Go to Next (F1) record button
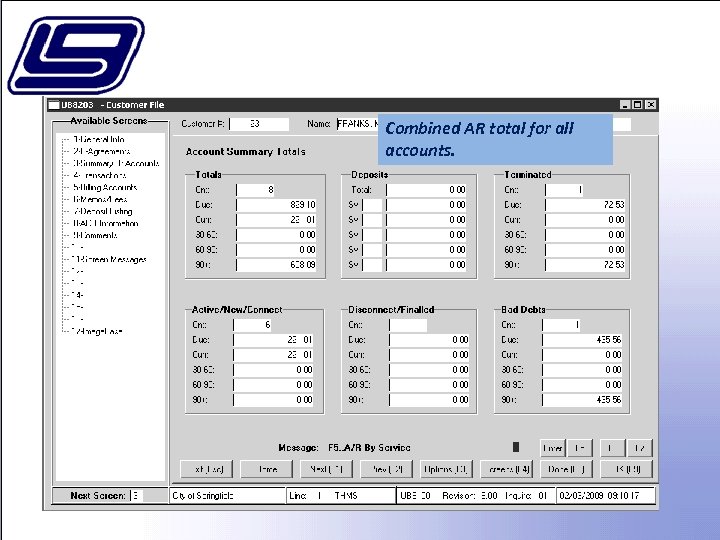 (x=326, y=469)
